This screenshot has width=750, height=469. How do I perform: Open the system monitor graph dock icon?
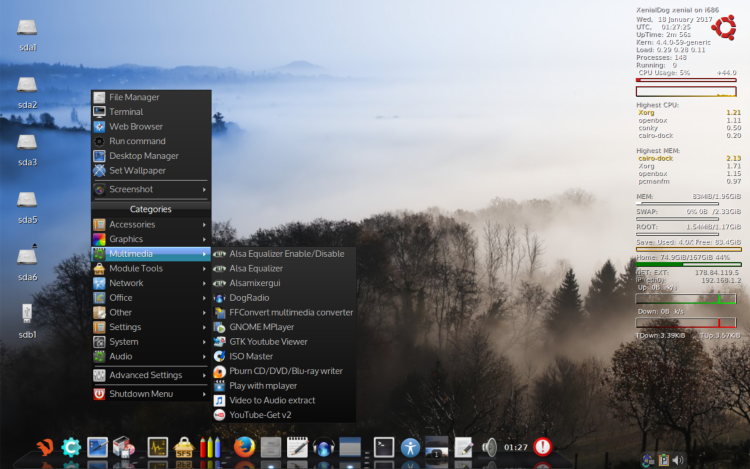coord(157,447)
